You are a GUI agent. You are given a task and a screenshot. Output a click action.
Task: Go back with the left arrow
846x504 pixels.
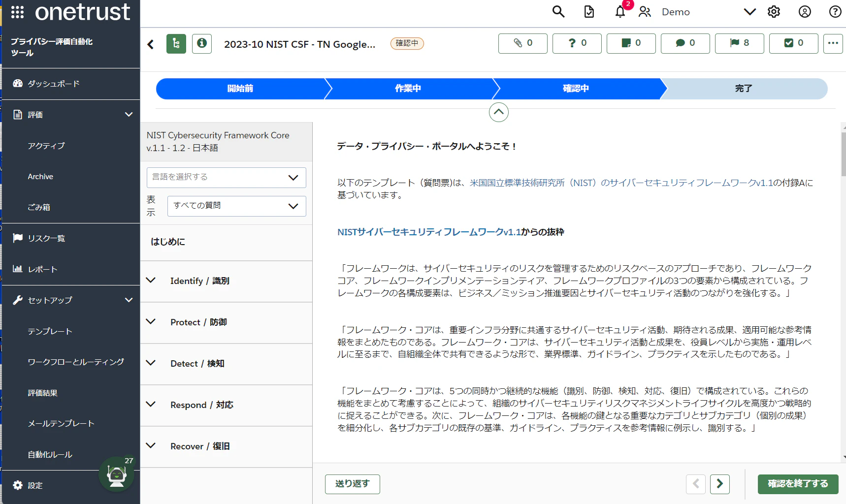[151, 44]
